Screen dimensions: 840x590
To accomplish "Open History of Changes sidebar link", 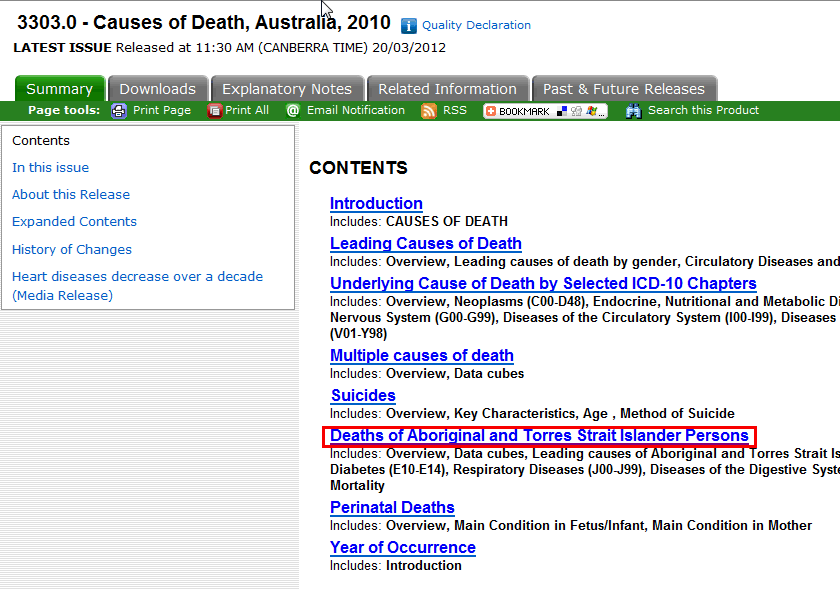I will (72, 250).
